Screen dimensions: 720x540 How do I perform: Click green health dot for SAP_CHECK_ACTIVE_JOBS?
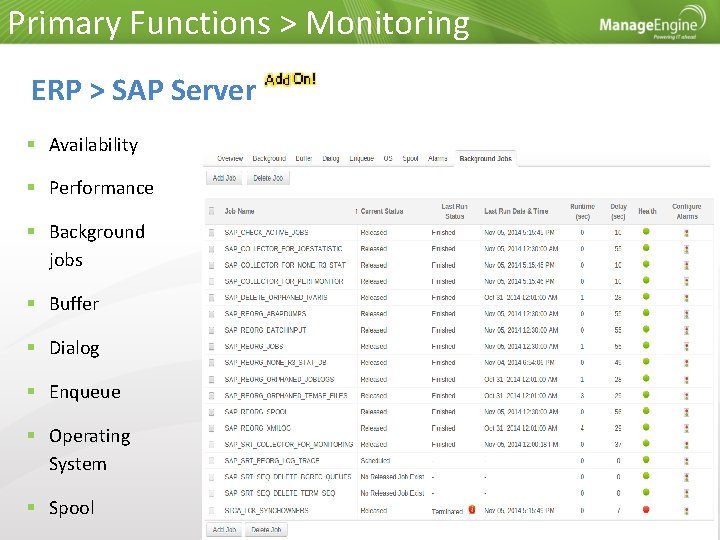(646, 231)
